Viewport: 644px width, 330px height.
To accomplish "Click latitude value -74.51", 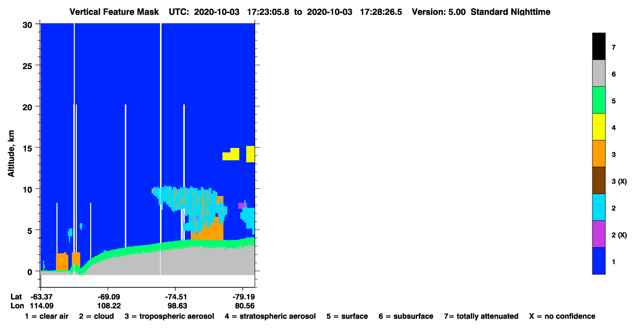I will tap(175, 297).
